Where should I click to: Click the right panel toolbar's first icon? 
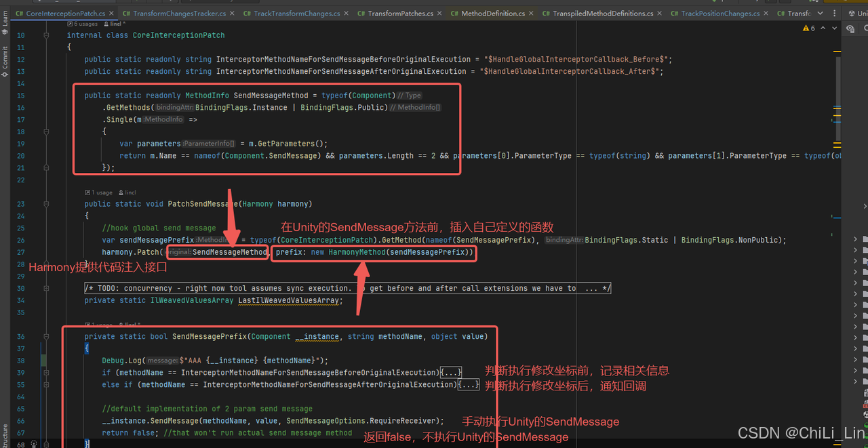(850, 29)
